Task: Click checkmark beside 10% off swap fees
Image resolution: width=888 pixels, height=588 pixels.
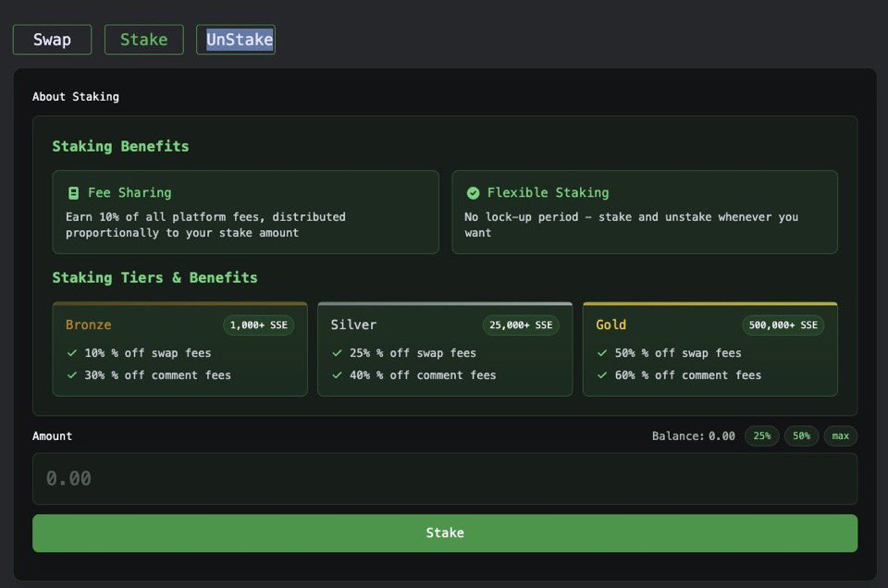Action: click(x=72, y=353)
